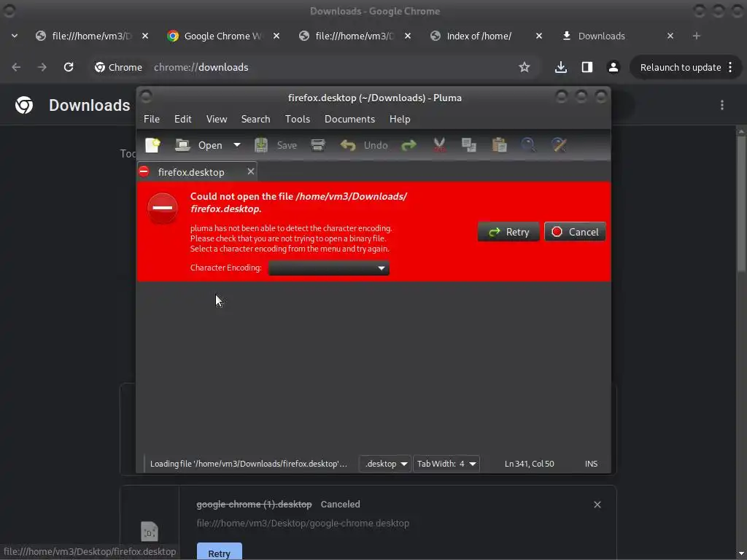Image resolution: width=747 pixels, height=560 pixels.
Task: Click the google-chrome.desktop file URL link
Action: pyautogui.click(x=303, y=523)
